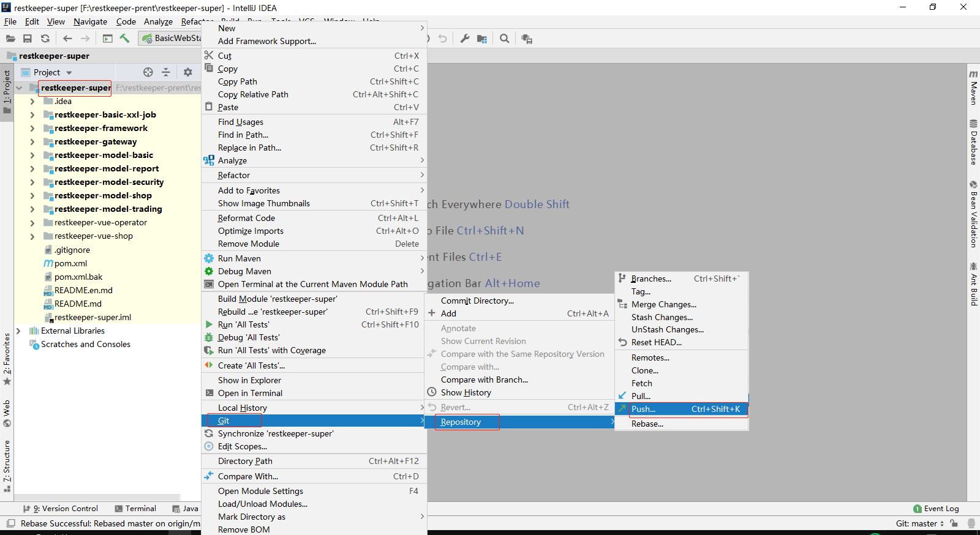Open the Structure side tab

point(7,465)
